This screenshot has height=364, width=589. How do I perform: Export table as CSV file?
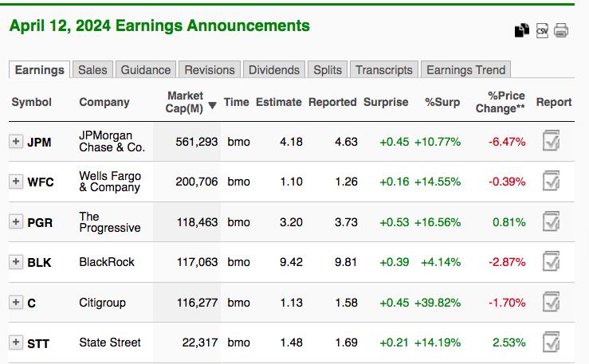click(542, 31)
